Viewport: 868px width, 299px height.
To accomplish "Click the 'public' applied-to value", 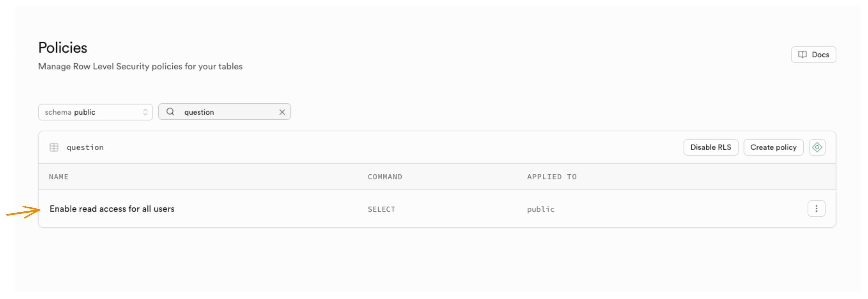I will (540, 209).
